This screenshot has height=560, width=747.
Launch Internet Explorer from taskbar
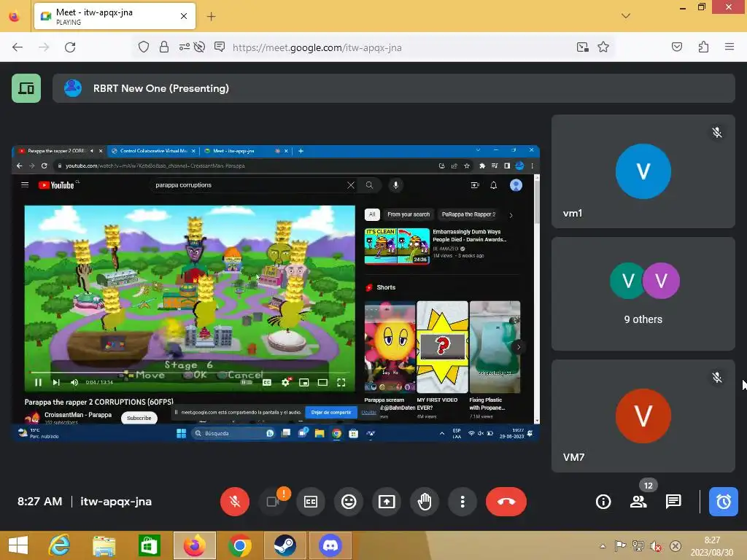pos(59,545)
